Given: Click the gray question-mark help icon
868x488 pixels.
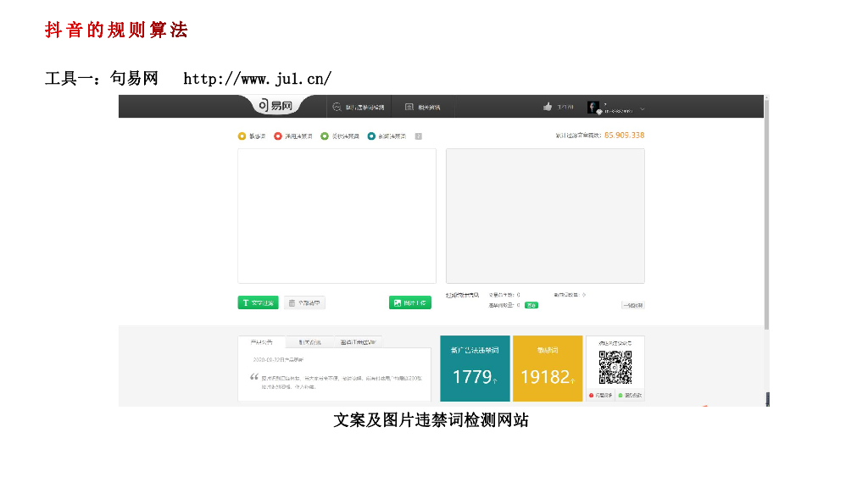Looking at the screenshot, I should tap(419, 136).
